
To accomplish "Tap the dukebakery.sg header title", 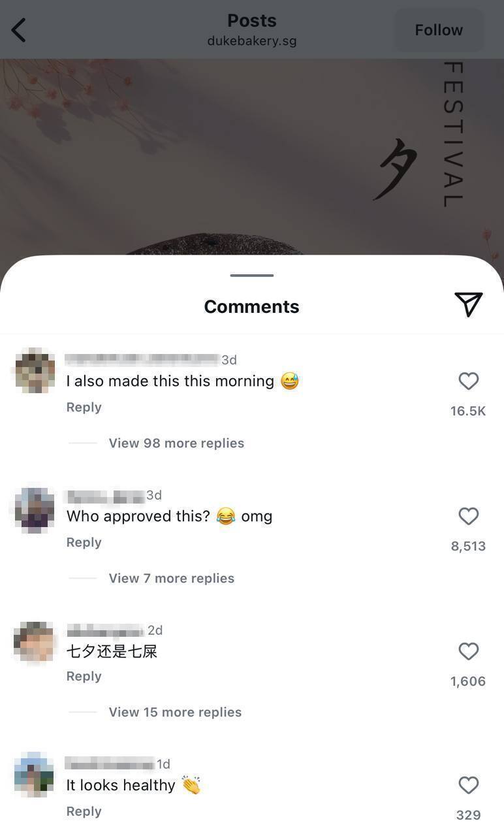I will point(252,40).
